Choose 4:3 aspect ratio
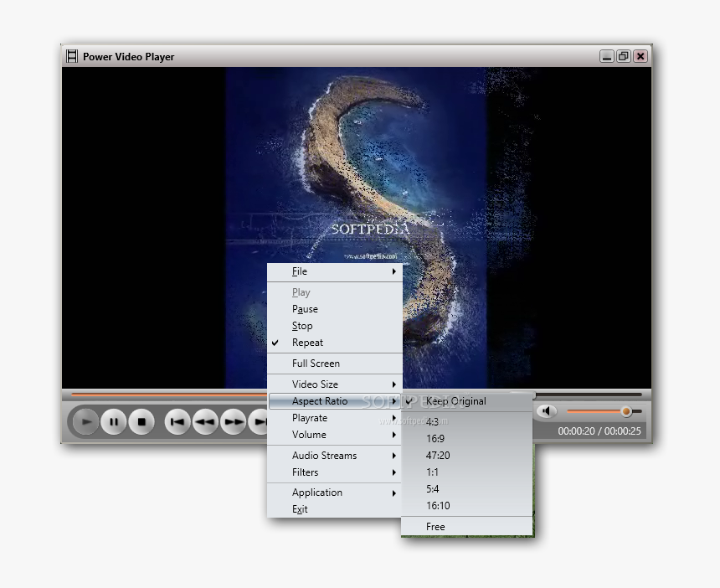The image size is (720, 588). pos(466,421)
